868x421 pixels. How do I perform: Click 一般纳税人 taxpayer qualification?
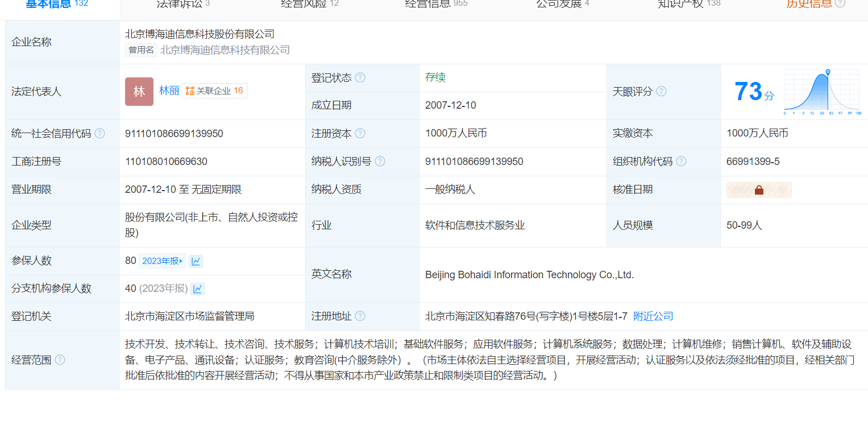[x=450, y=189]
